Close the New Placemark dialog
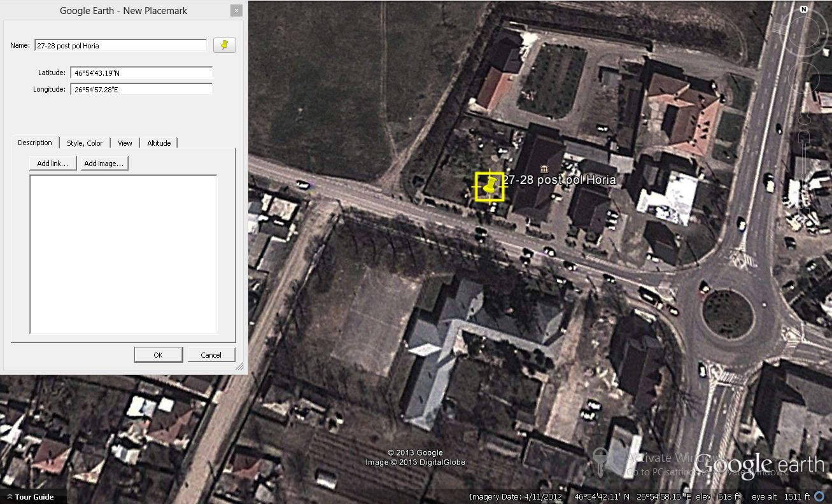The height and width of the screenshot is (504, 832). pos(236,11)
